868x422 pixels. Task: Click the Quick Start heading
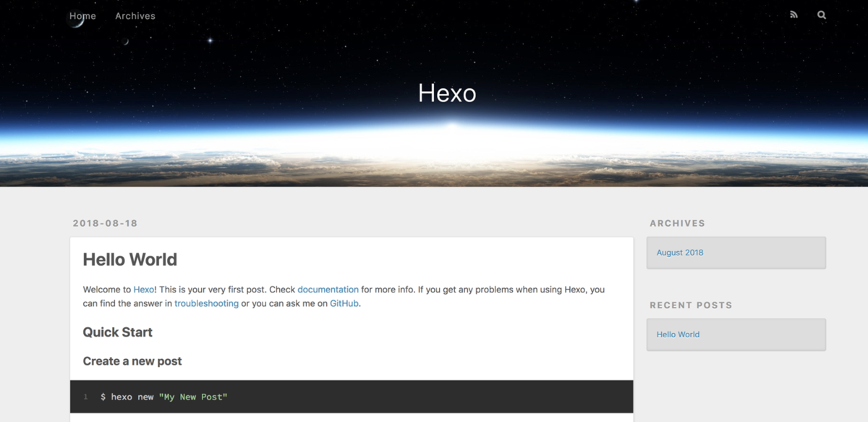118,332
